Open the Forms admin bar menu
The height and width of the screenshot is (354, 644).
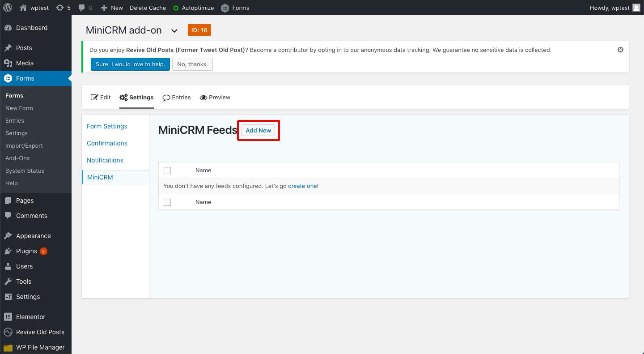(235, 8)
